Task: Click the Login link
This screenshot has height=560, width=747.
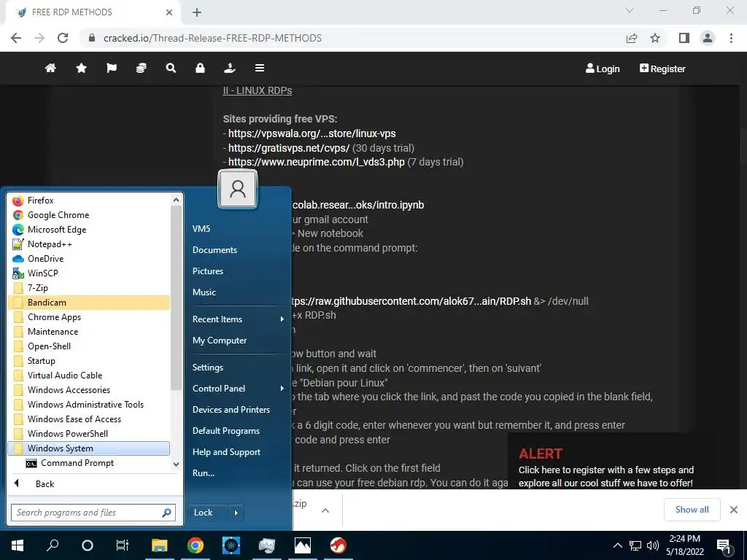Action: (x=603, y=69)
